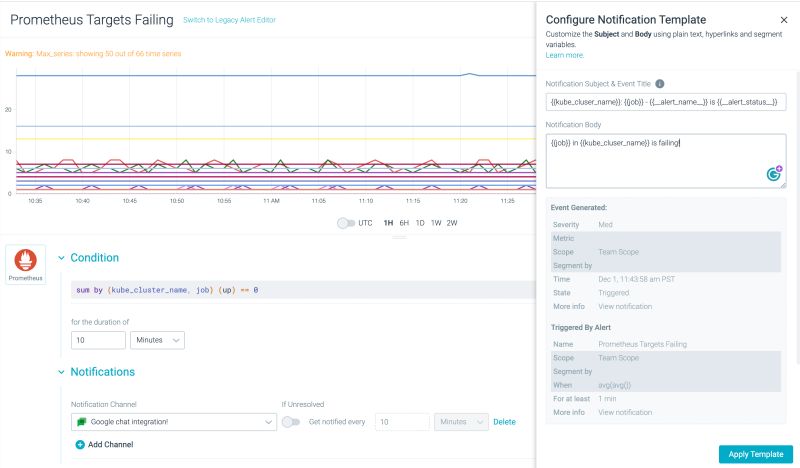Click the Team Scope value under Event Generated
The image size is (800, 468).
(x=618, y=252)
